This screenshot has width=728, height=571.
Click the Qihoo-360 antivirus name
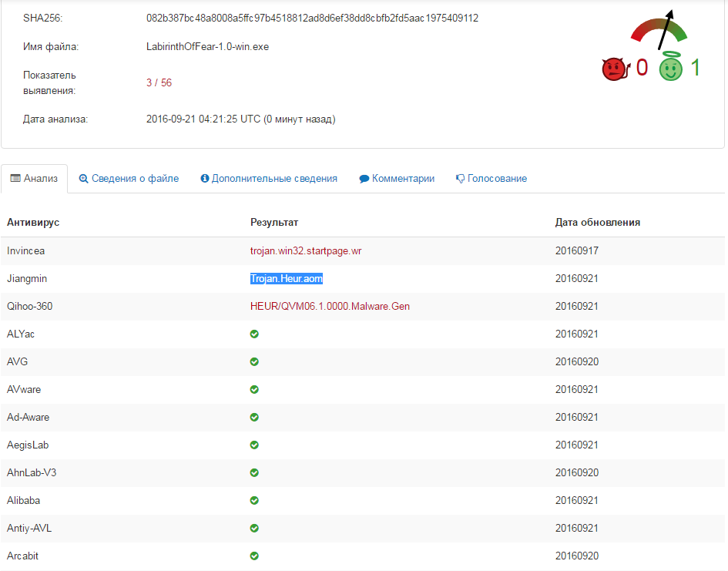tap(29, 307)
